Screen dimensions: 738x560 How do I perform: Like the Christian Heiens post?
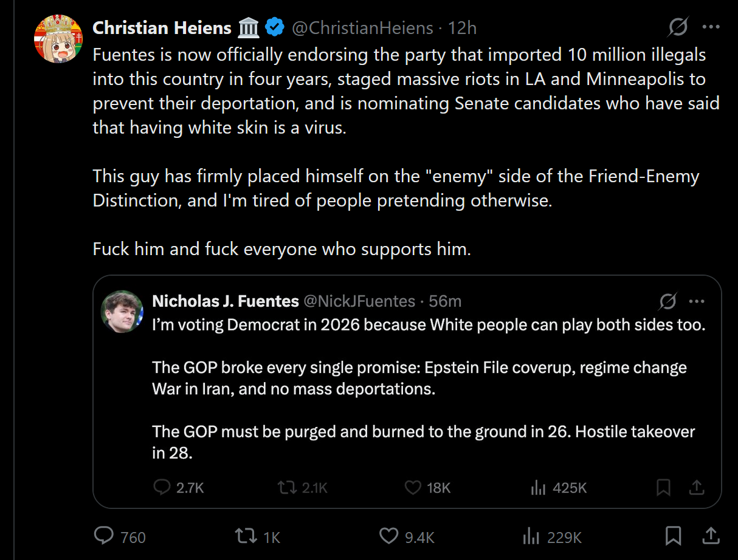click(x=388, y=536)
